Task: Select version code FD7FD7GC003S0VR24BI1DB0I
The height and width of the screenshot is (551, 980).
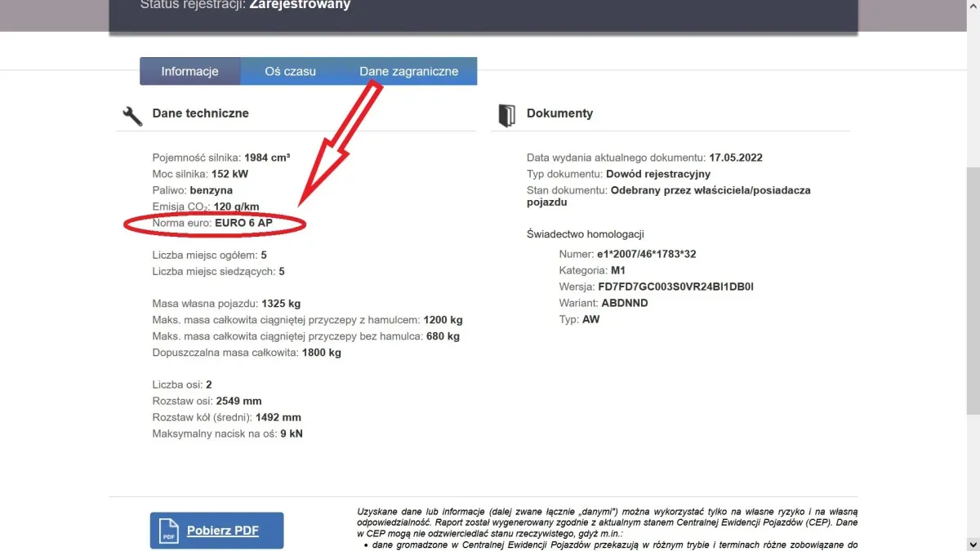Action: coord(675,287)
